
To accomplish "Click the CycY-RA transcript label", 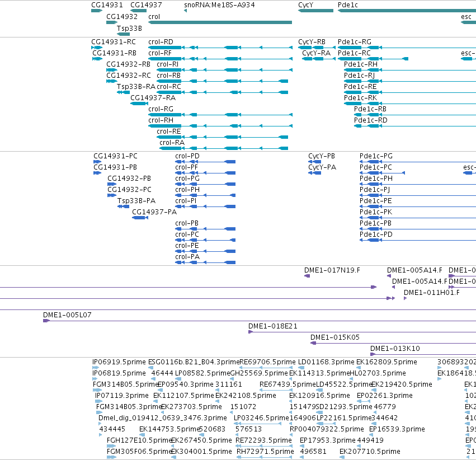I will [317, 53].
